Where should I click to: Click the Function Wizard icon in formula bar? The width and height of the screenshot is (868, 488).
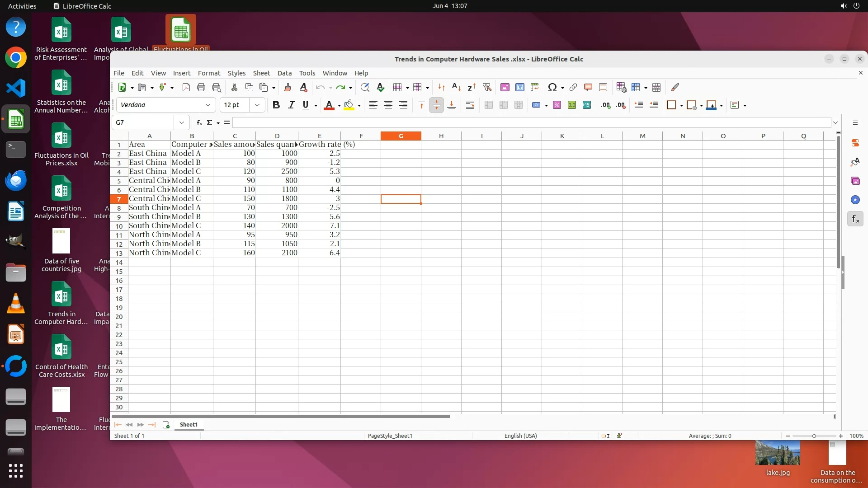coord(199,122)
